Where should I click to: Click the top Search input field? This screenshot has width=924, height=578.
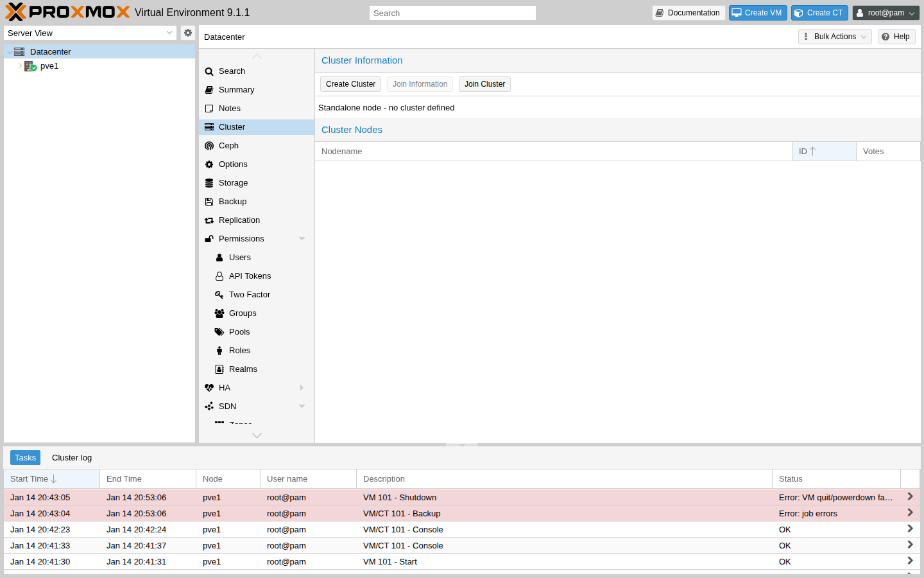tap(452, 13)
